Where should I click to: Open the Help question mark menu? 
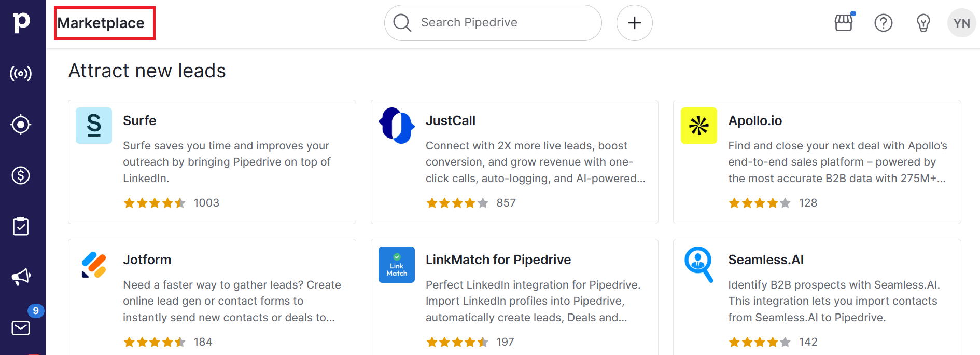click(x=884, y=23)
